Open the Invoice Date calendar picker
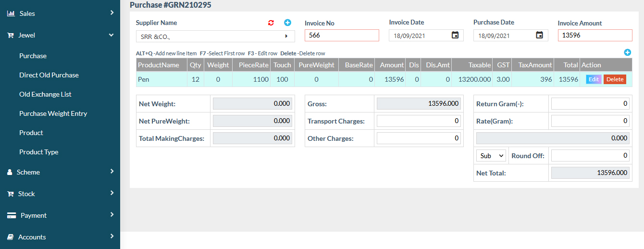The width and height of the screenshot is (644, 249). coord(455,35)
